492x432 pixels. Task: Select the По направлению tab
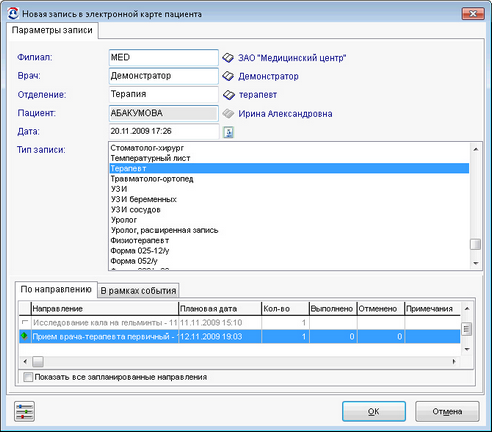pyautogui.click(x=56, y=289)
